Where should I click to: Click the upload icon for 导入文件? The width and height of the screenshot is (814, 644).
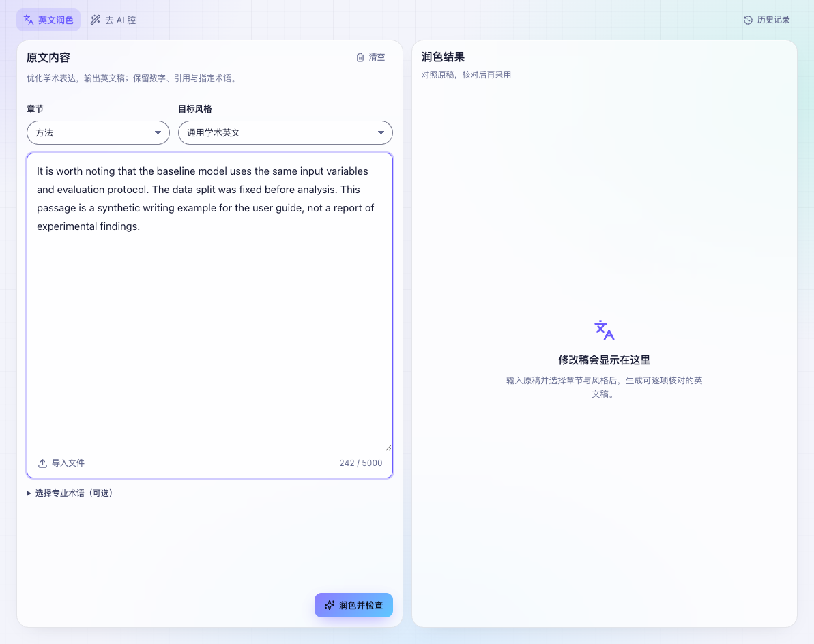(42, 463)
